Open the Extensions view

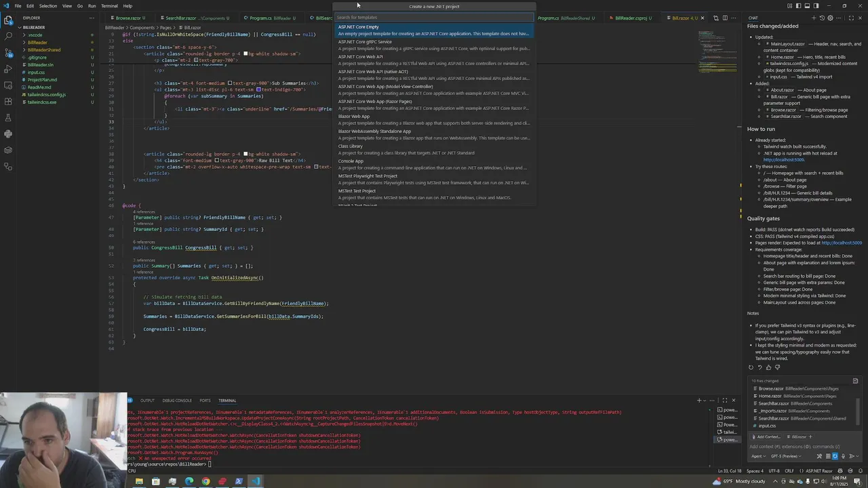point(8,101)
